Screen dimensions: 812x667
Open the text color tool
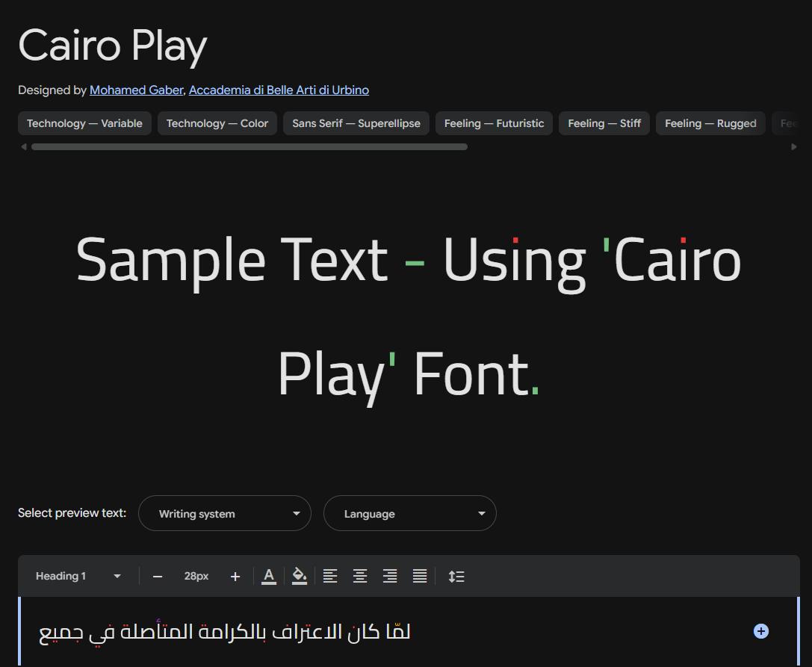pyautogui.click(x=269, y=577)
